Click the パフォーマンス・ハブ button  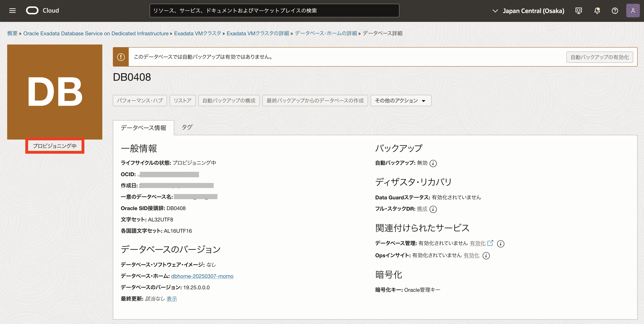pyautogui.click(x=140, y=101)
